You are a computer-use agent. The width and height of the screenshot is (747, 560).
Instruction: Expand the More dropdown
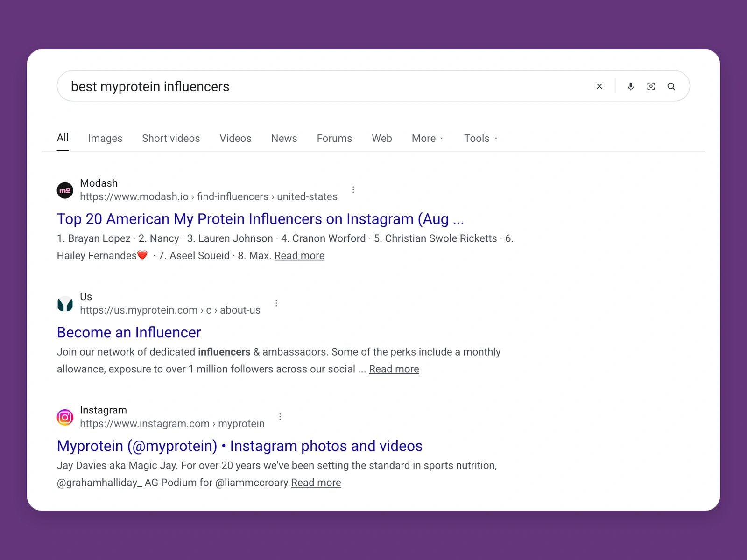tap(427, 139)
